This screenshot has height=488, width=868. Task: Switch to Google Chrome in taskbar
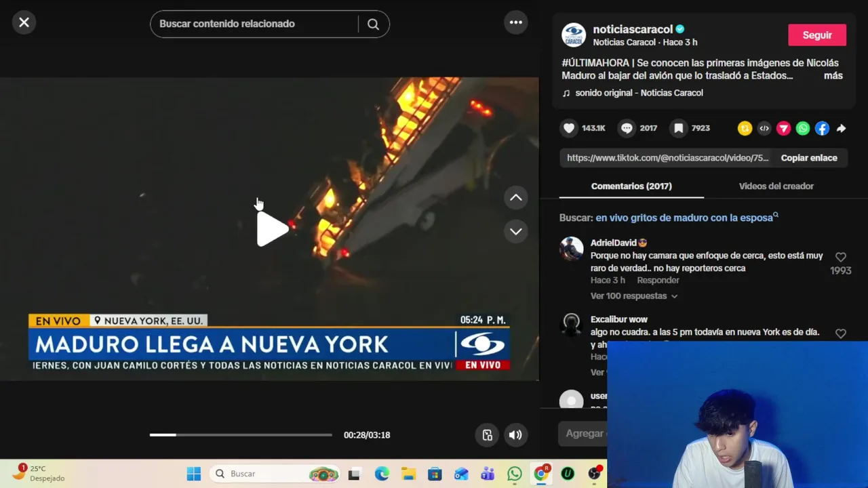click(541, 474)
